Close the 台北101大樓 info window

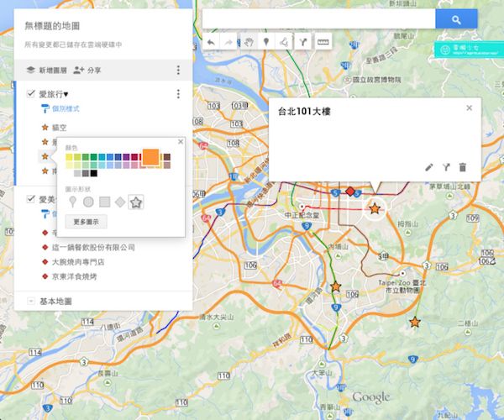pyautogui.click(x=470, y=108)
